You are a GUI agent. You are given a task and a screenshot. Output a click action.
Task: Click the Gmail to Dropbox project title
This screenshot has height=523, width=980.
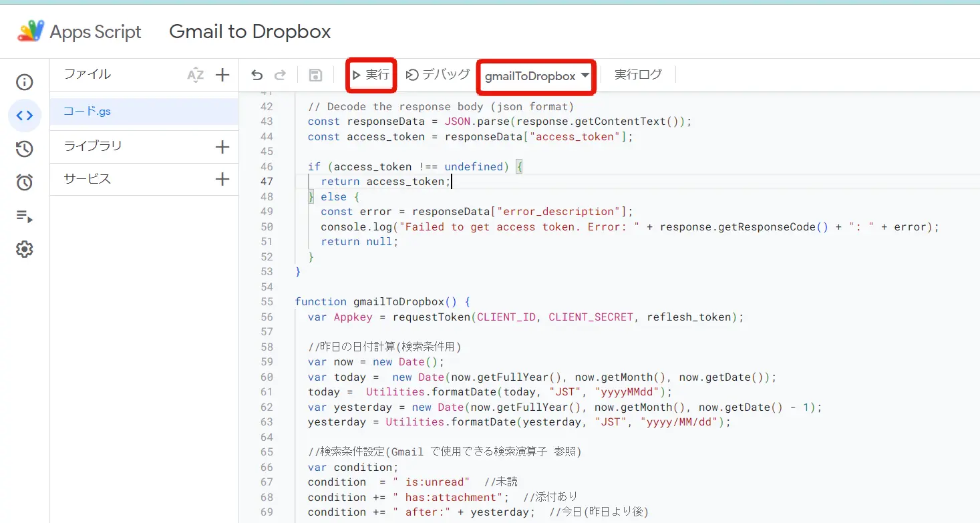tap(250, 31)
